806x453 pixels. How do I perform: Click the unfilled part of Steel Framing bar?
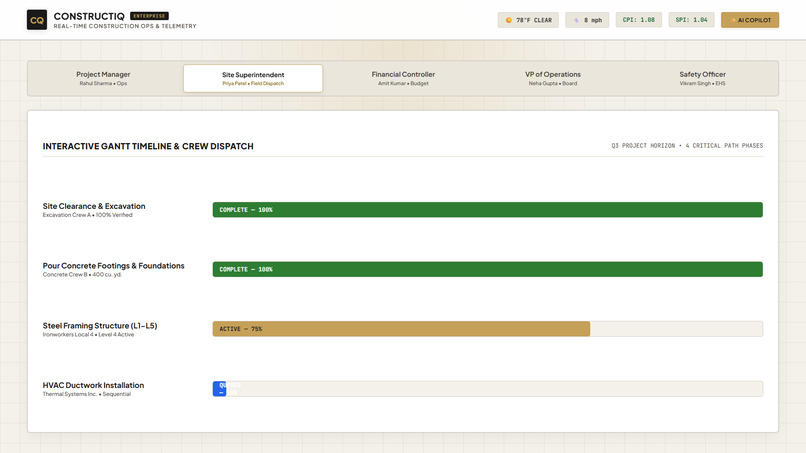676,329
